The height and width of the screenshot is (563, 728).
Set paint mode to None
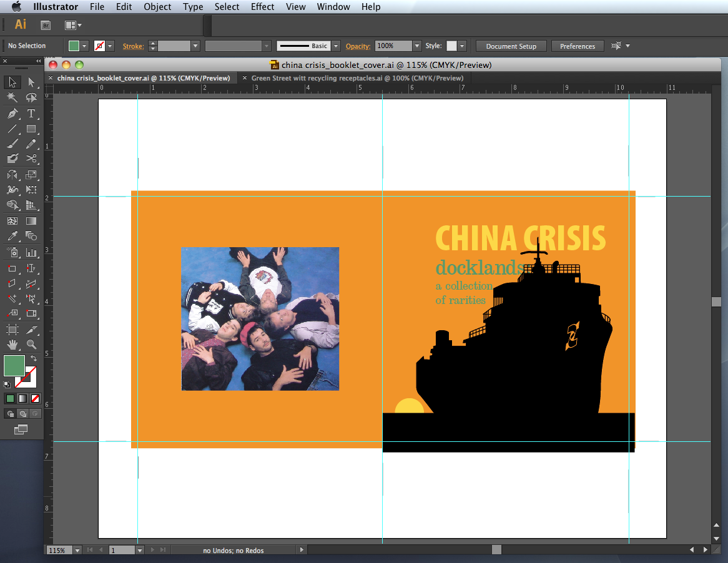point(36,398)
